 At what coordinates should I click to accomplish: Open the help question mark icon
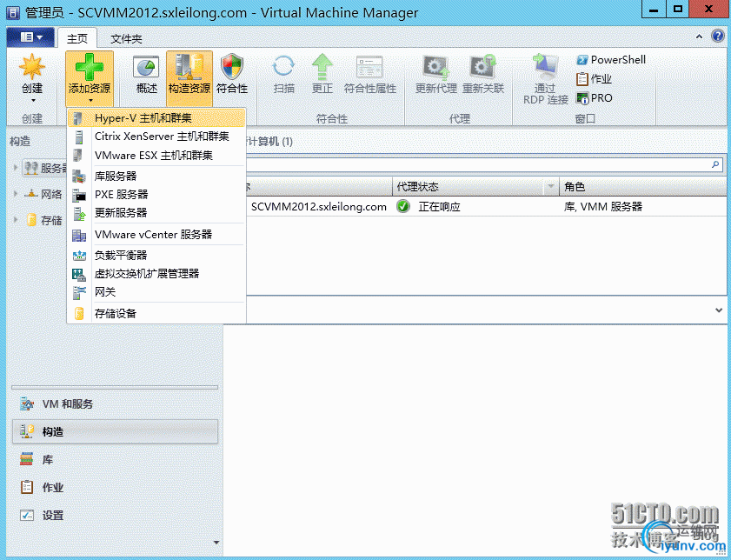coord(718,36)
